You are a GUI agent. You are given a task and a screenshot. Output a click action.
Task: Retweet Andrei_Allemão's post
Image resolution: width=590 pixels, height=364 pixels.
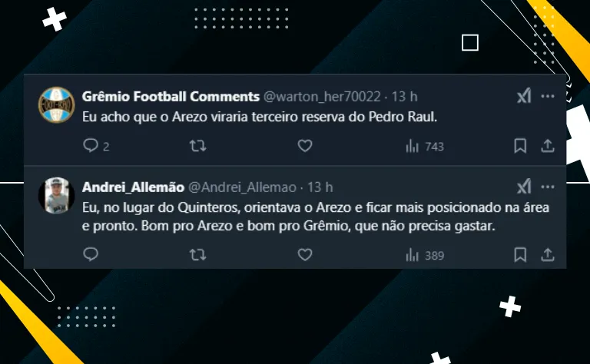(x=197, y=255)
